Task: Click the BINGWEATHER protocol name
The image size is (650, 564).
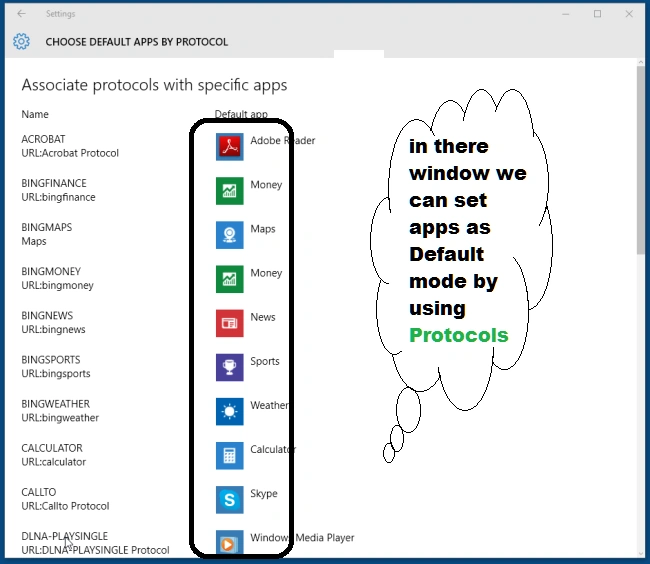Action: 56,404
